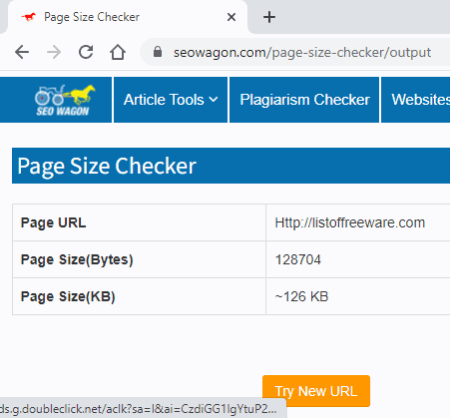Click the Try New URL button
450x418 pixels.
pyautogui.click(x=316, y=391)
